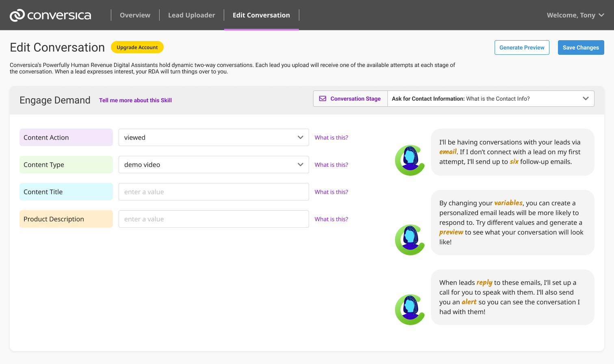Image resolution: width=614 pixels, height=364 pixels.
Task: Click What is this? for Content Title
Action: coord(331,192)
